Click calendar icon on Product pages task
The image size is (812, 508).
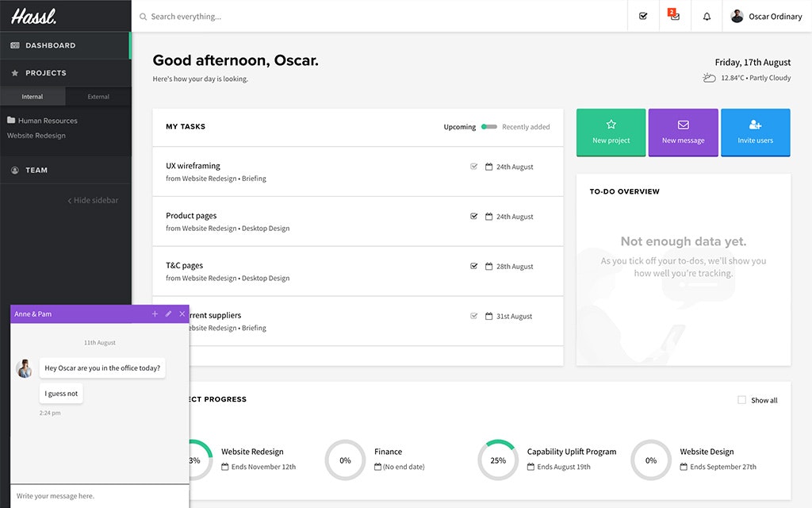(x=488, y=217)
